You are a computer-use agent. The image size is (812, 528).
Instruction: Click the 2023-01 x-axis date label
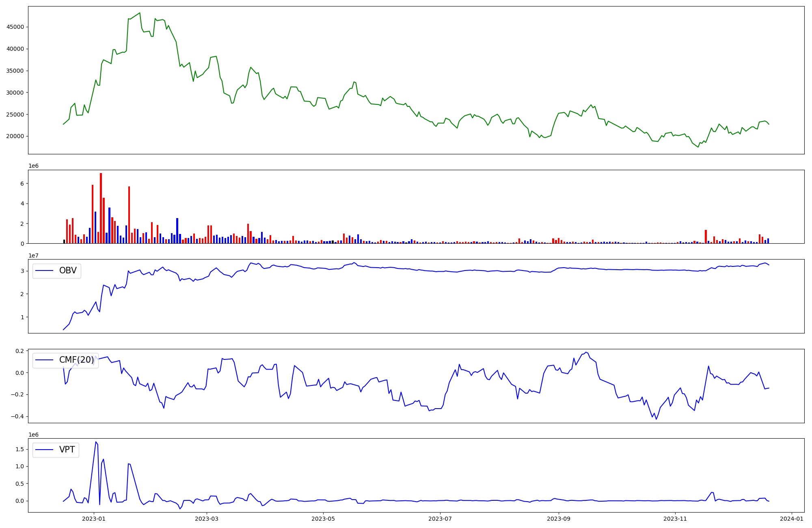94,519
